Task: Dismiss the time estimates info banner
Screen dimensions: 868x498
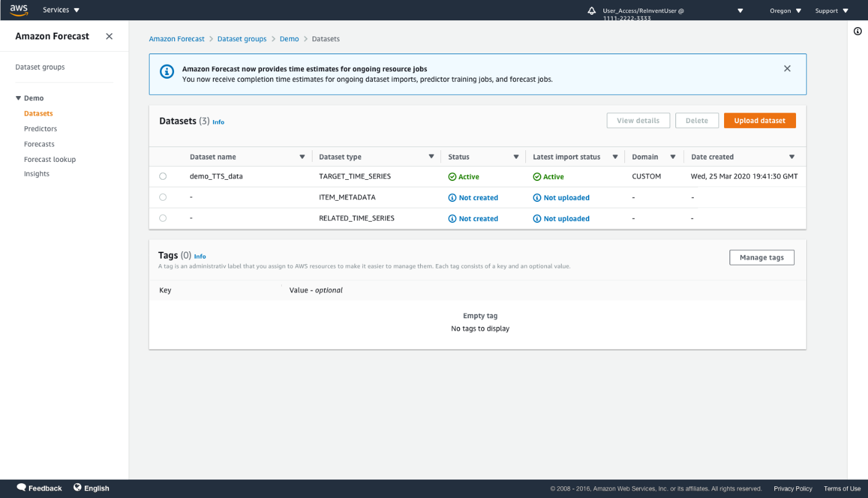Action: pos(787,68)
